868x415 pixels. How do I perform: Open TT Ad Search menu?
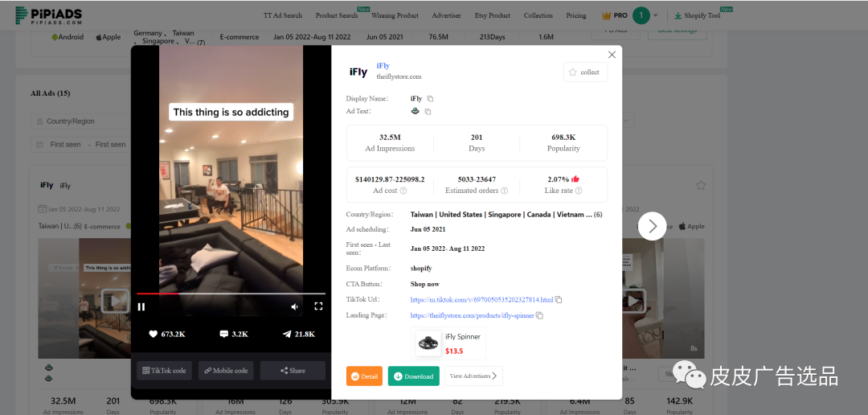283,15
